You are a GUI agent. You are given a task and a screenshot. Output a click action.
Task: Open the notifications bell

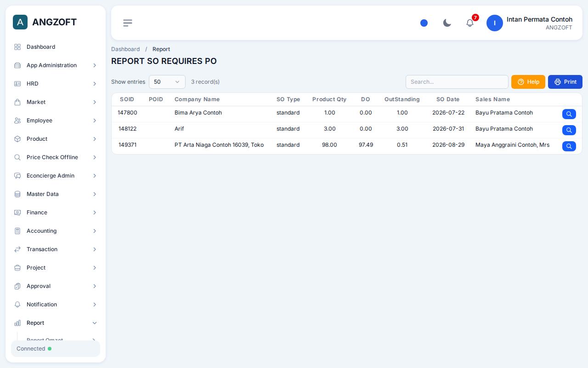pos(470,23)
